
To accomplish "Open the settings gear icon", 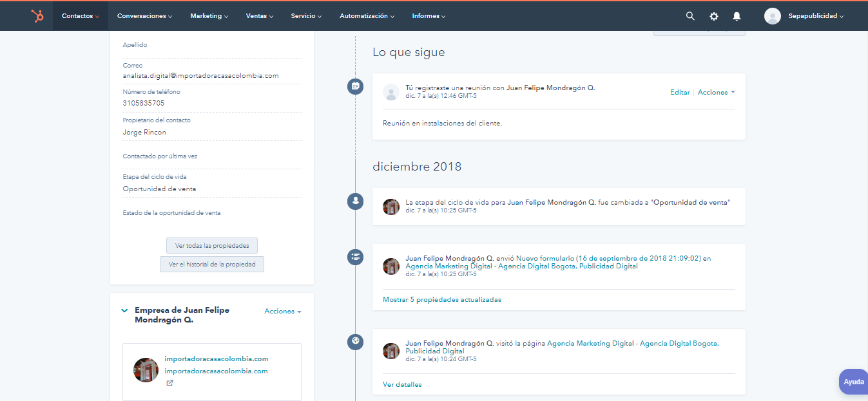I will 713,16.
